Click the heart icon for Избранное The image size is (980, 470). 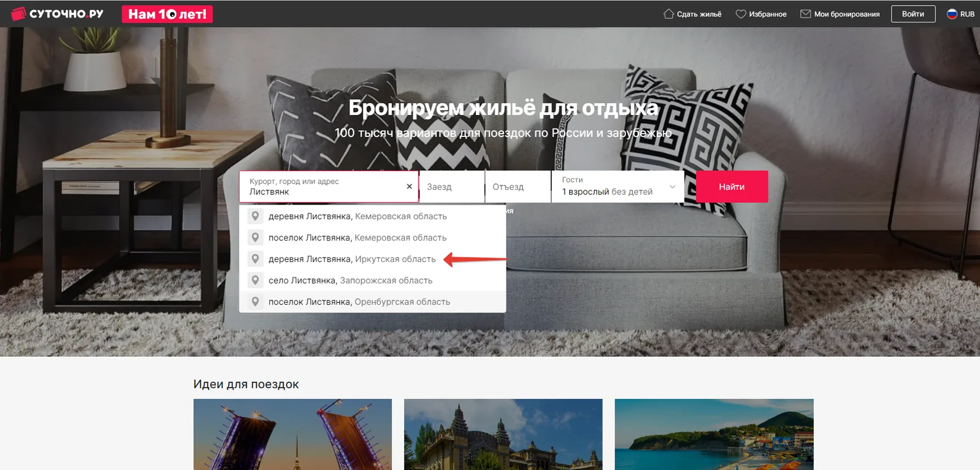(741, 14)
